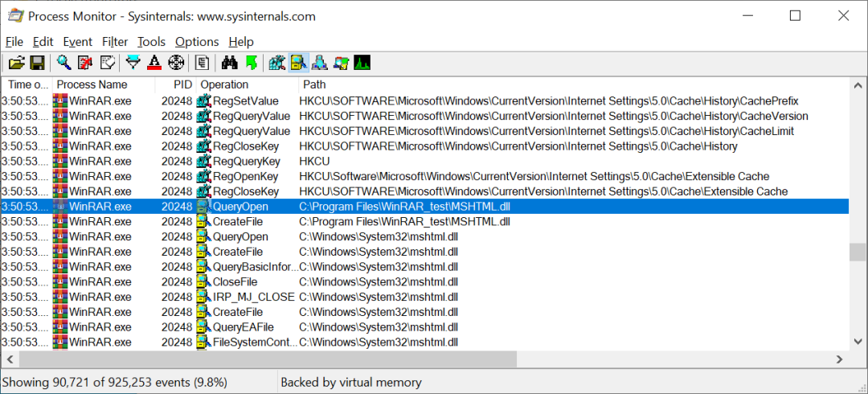Click the file icon beside FileSystemCont... operation

(x=204, y=342)
